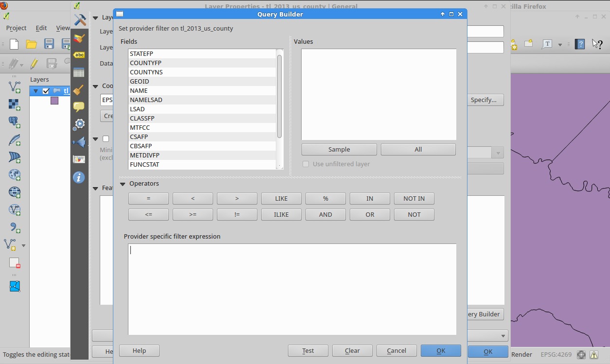Open the Metadata tab info icon
This screenshot has height=364, width=610.
point(79,177)
